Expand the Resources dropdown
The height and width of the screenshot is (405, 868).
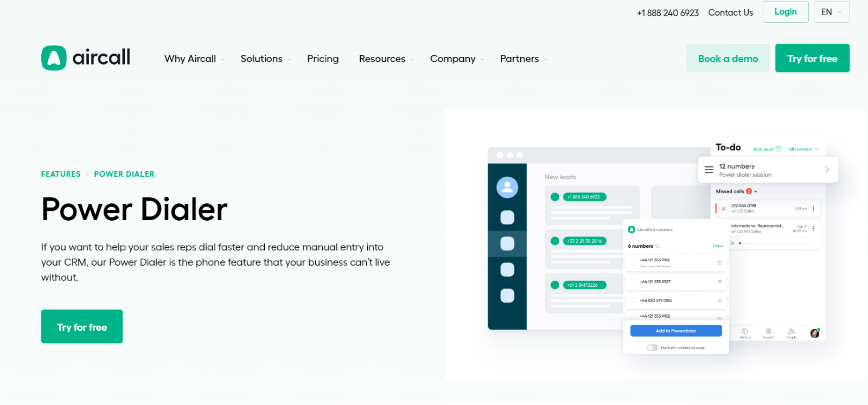[387, 59]
